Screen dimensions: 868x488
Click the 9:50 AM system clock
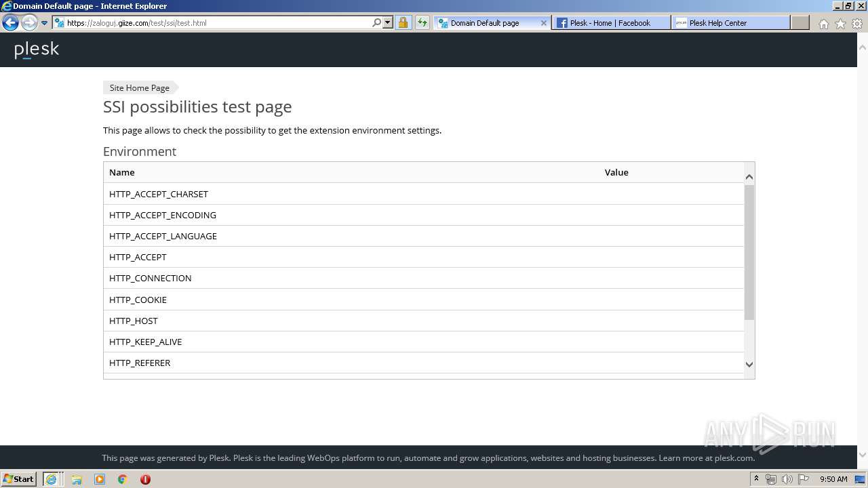[x=833, y=479]
